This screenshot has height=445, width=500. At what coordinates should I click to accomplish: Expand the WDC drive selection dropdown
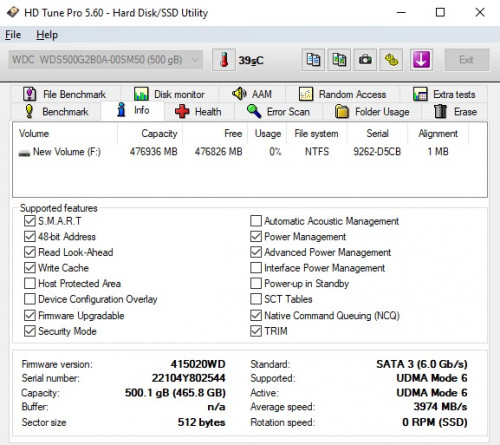click(x=106, y=60)
